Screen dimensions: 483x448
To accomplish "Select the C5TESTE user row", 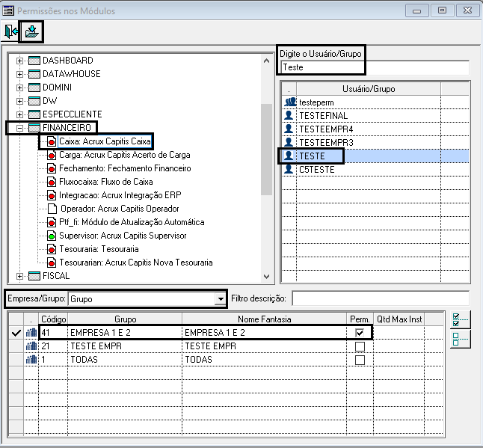I will click(x=376, y=170).
